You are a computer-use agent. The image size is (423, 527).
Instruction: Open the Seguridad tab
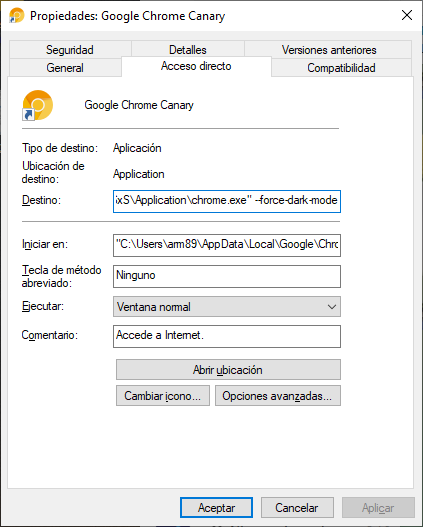coord(70,50)
